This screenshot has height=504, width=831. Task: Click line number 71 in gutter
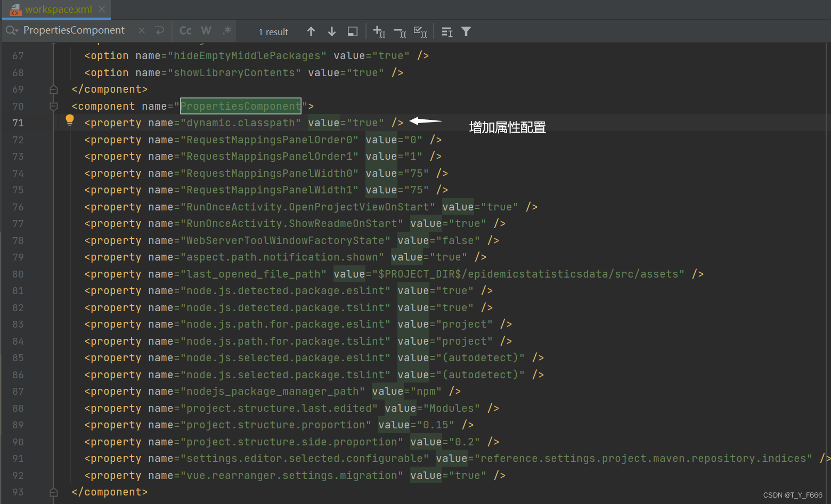point(18,123)
